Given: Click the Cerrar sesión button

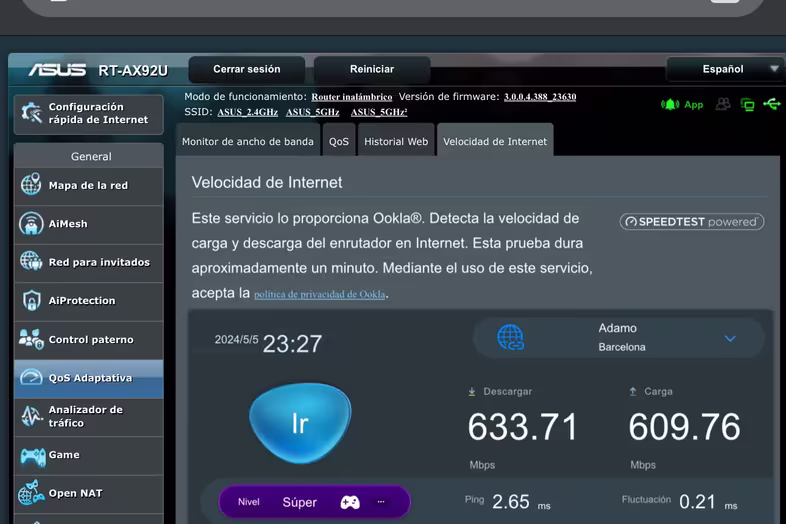Looking at the screenshot, I should (247, 69).
